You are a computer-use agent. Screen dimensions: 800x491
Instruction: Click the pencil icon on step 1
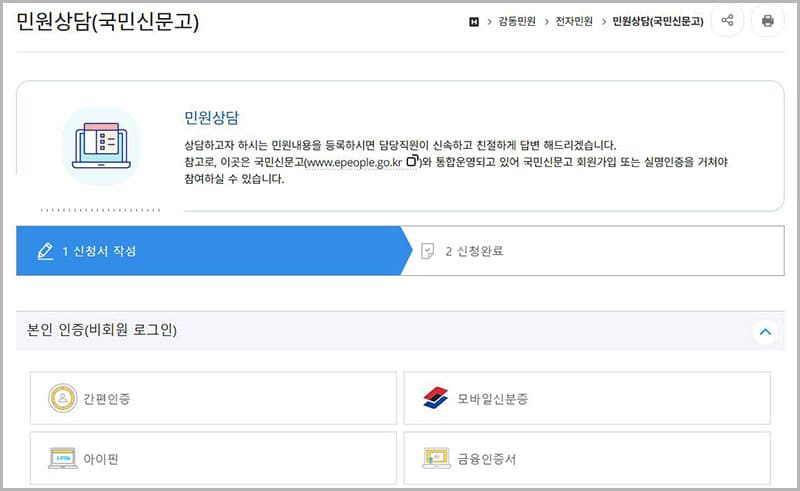pos(44,251)
